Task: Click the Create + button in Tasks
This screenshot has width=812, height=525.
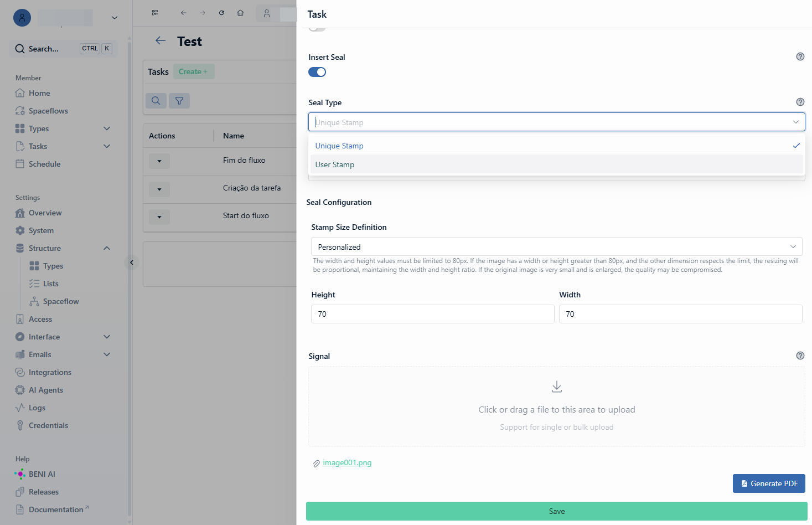Action: pos(194,71)
